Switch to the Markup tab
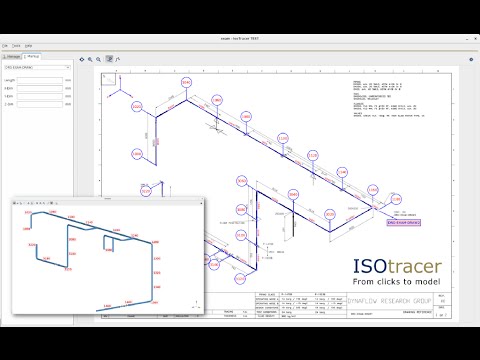The image size is (480, 360). [x=32, y=56]
